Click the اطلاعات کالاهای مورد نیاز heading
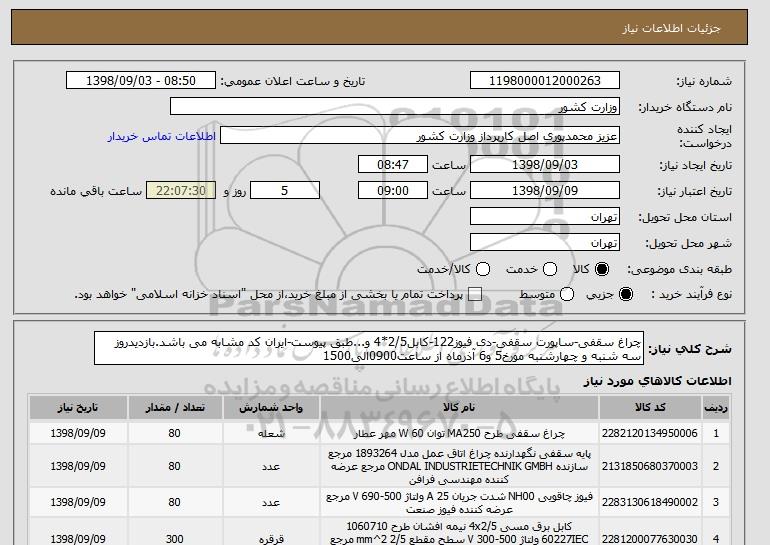770x545 pixels. pos(657,381)
